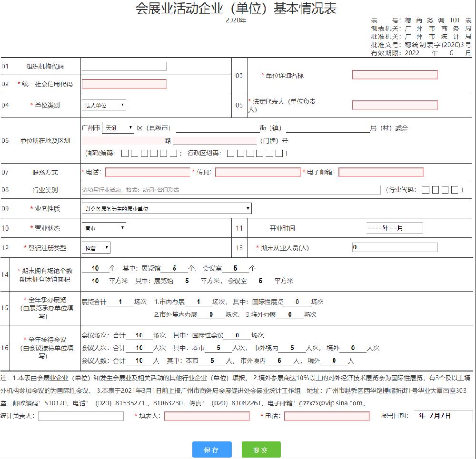Click the 市外境内办展 场次 field
The height and width of the screenshot is (459, 476).
pos(211,314)
